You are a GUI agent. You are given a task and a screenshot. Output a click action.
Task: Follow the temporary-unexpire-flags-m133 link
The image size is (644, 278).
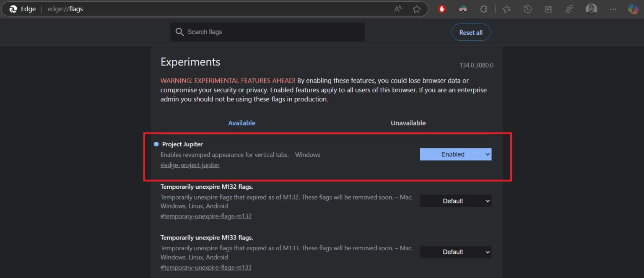[206, 267]
